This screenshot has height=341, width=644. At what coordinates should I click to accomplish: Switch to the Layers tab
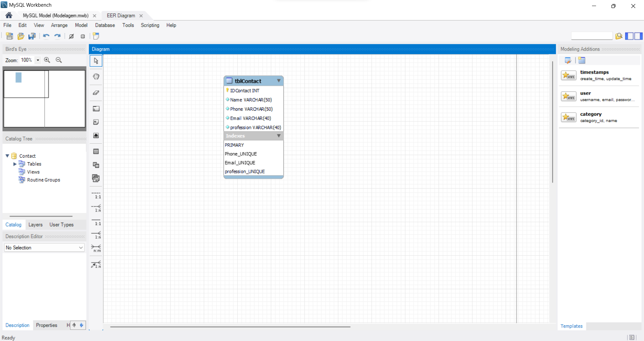point(35,225)
